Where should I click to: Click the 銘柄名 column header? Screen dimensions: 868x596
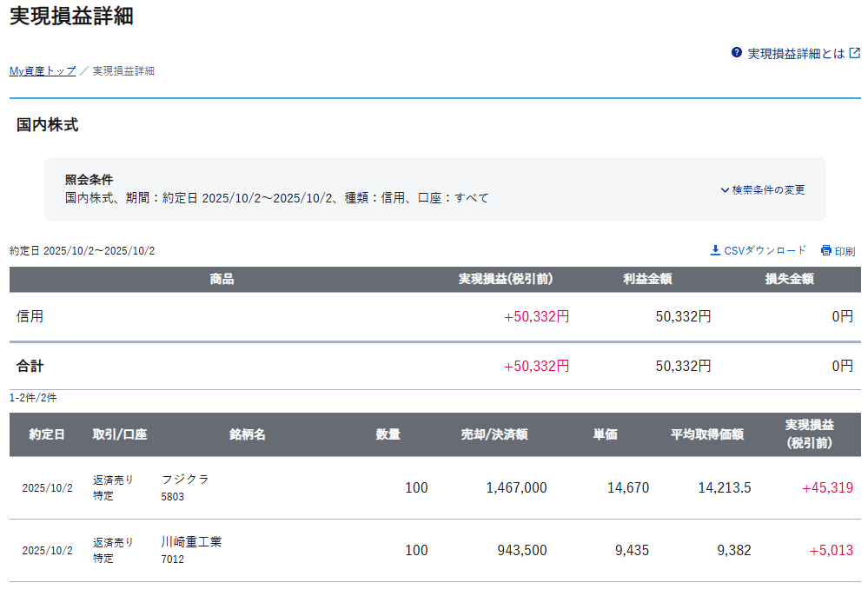pos(248,434)
